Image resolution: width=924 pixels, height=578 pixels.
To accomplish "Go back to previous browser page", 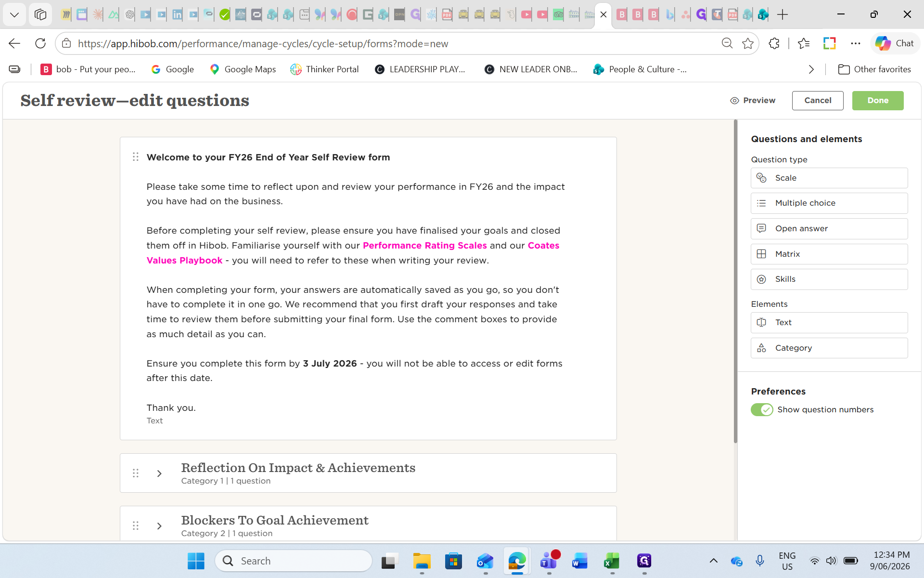I will [x=14, y=43].
